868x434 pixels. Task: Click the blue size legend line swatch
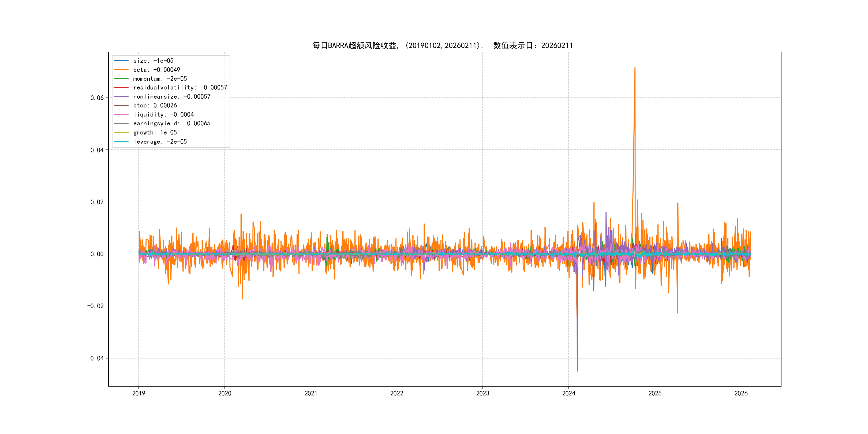[121, 61]
